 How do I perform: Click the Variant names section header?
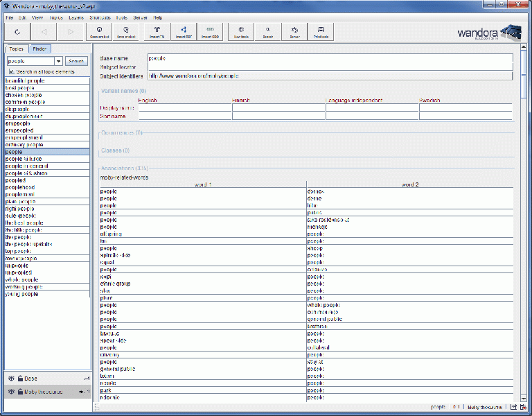(123, 91)
